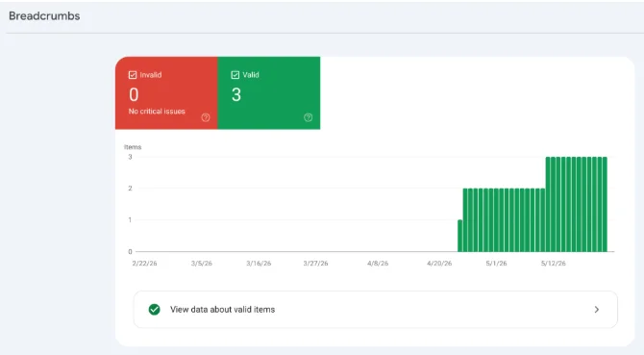Click the 2/22/26 date axis label
Screen dimensions: 644x355
144,264
